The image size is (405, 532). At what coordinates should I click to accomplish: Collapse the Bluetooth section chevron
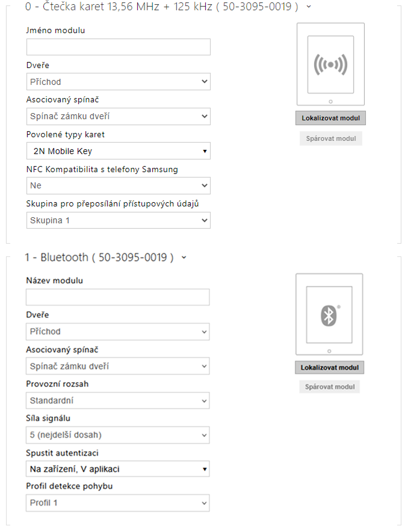pos(184,258)
